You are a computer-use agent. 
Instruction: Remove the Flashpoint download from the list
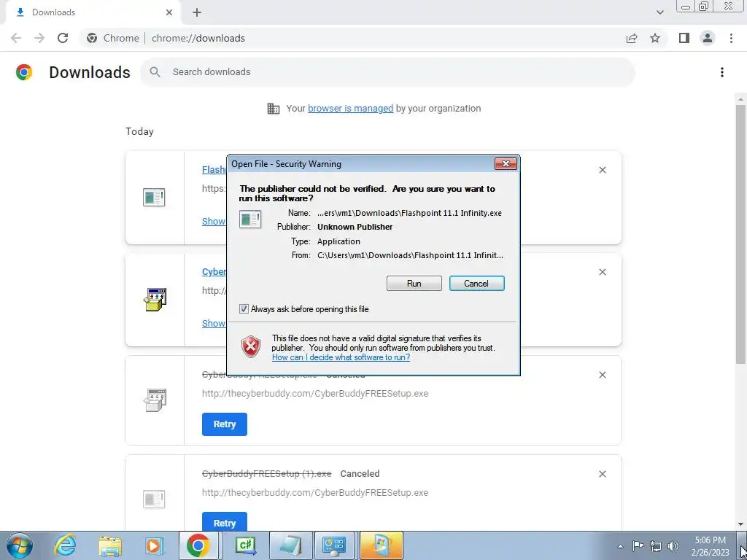click(x=602, y=170)
